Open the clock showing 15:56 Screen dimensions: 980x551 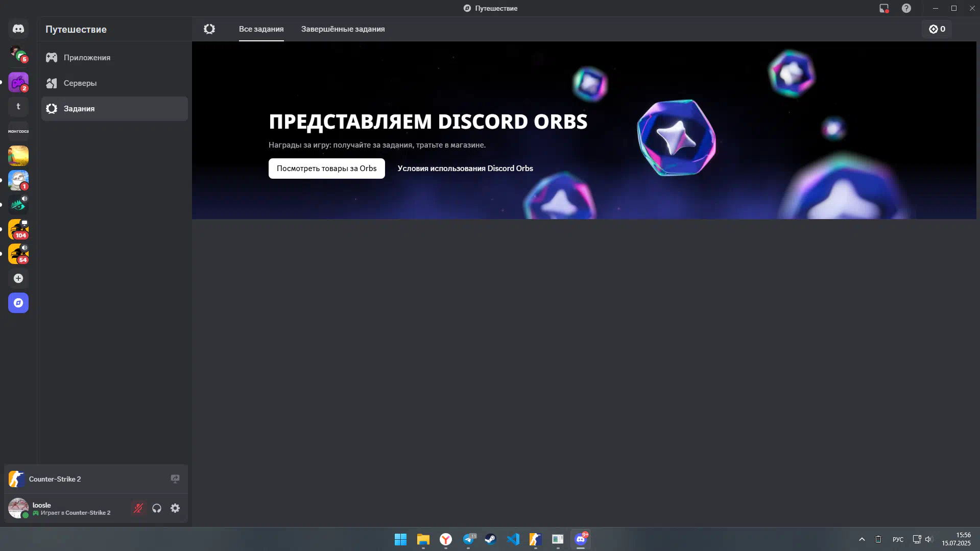(957, 539)
